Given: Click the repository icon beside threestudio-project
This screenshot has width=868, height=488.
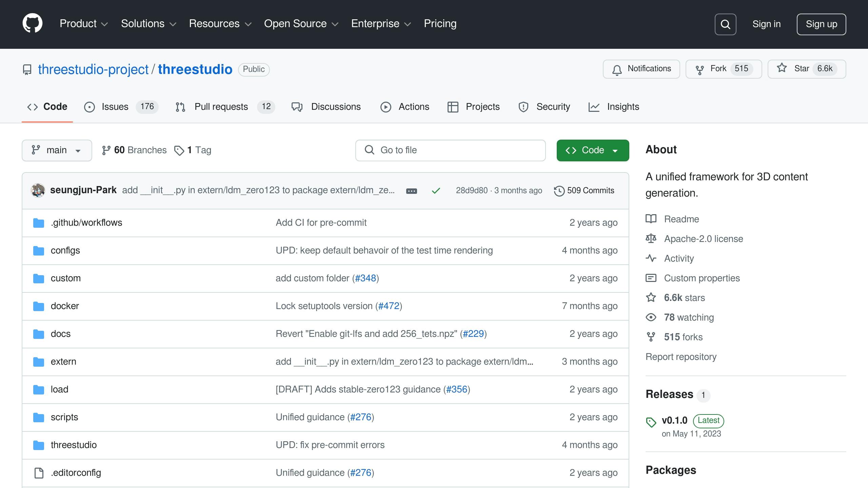Looking at the screenshot, I should [27, 69].
